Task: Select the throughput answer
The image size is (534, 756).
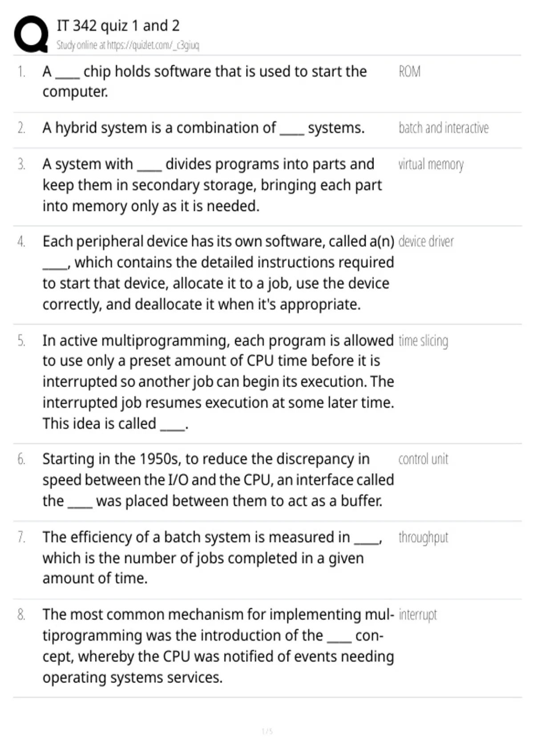Action: click(x=423, y=538)
